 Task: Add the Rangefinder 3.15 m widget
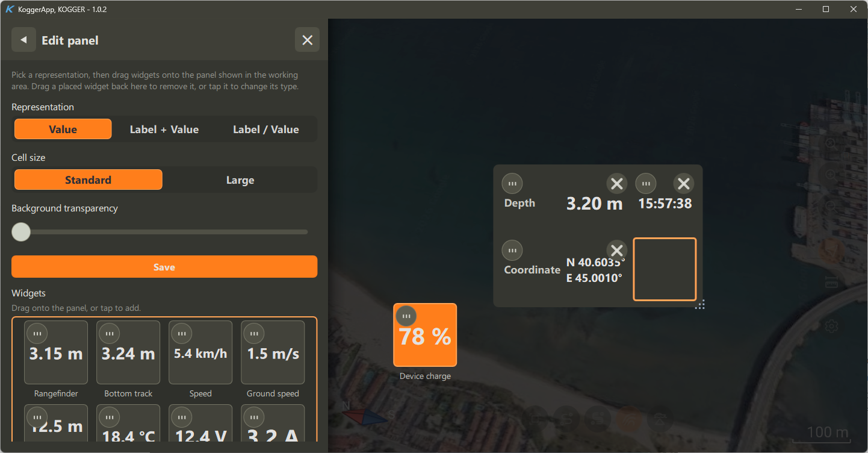[56, 352]
